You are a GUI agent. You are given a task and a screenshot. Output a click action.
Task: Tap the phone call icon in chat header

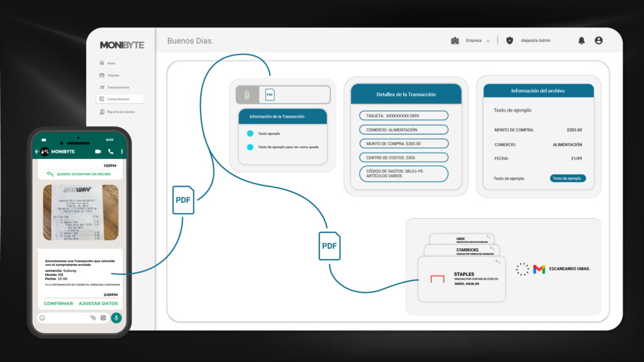(111, 151)
